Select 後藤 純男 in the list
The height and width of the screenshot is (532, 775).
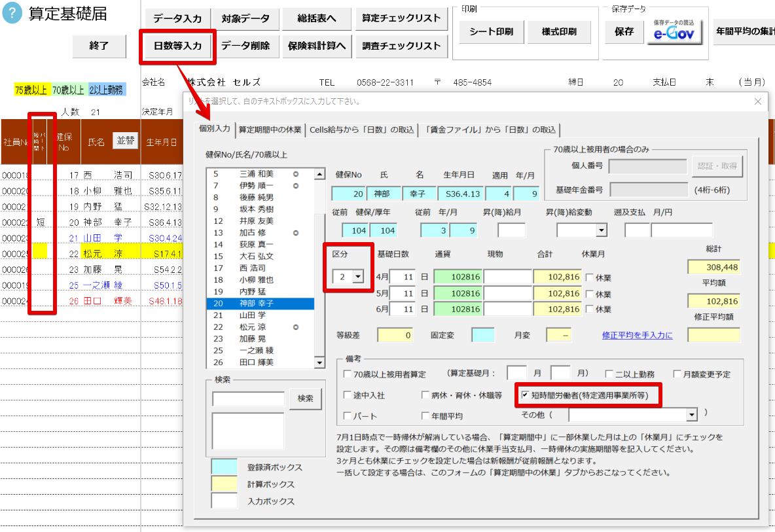point(260,198)
